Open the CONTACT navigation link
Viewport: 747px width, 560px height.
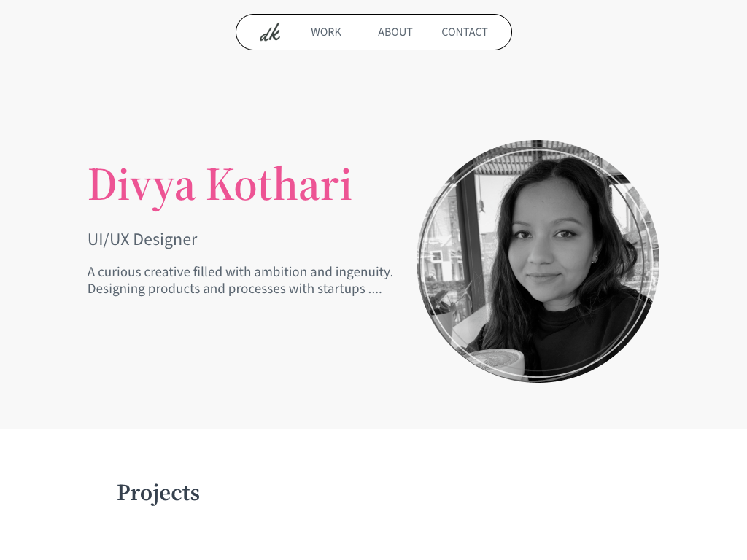tap(465, 32)
